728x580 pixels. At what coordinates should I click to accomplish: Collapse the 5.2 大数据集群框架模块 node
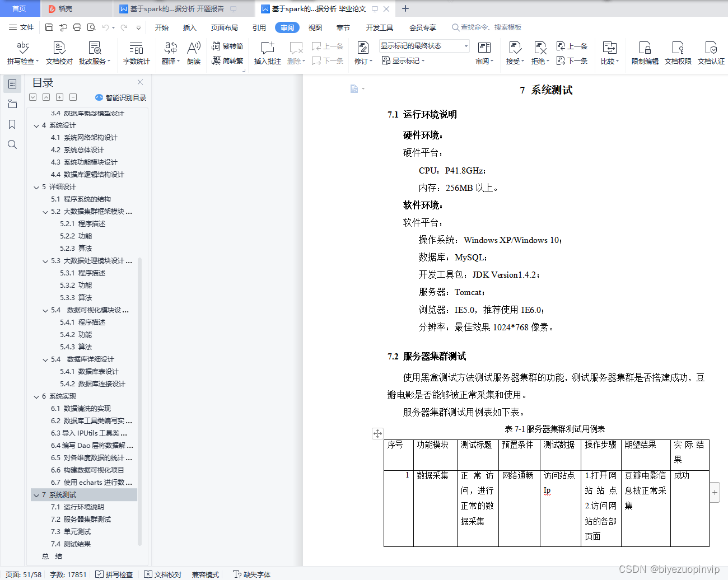click(x=46, y=212)
